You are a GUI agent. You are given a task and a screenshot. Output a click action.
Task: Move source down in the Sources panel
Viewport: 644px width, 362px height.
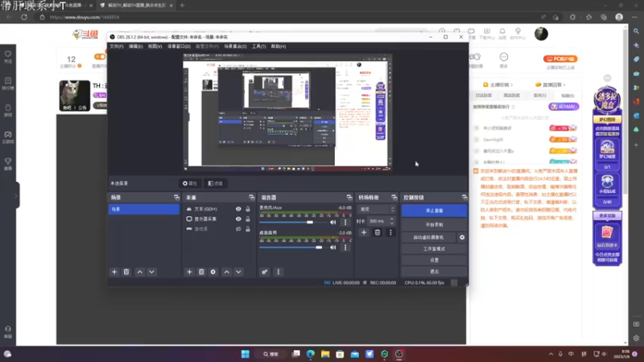238,272
